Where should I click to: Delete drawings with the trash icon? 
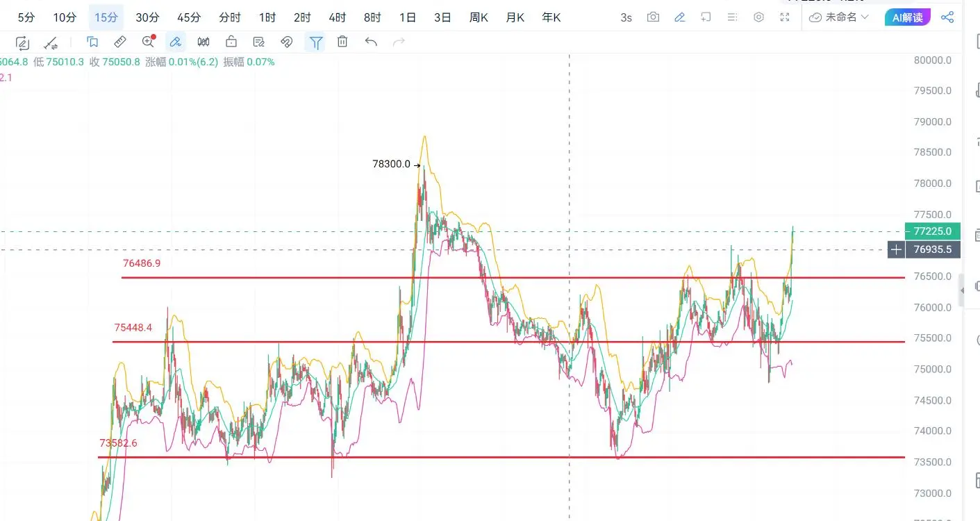[342, 42]
